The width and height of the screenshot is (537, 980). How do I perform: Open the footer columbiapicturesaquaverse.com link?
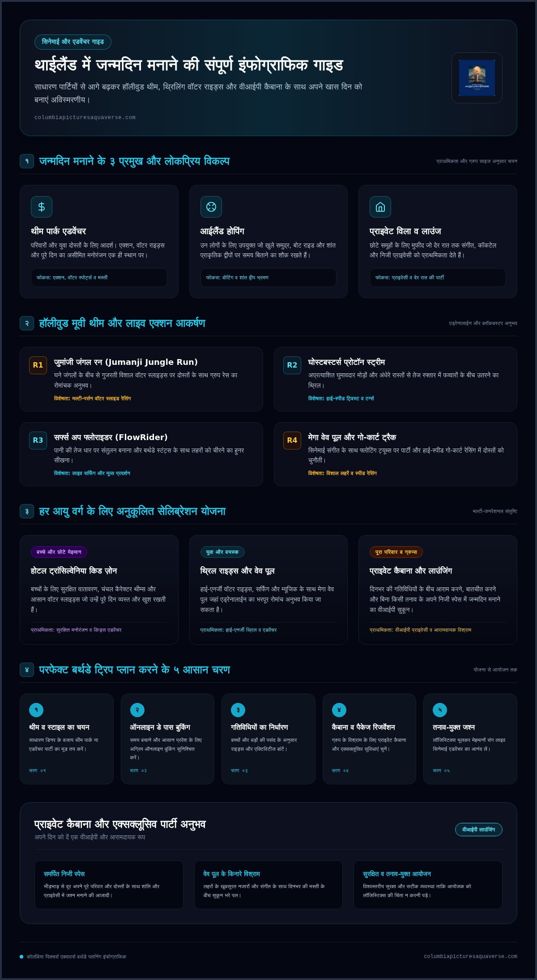tap(470, 956)
